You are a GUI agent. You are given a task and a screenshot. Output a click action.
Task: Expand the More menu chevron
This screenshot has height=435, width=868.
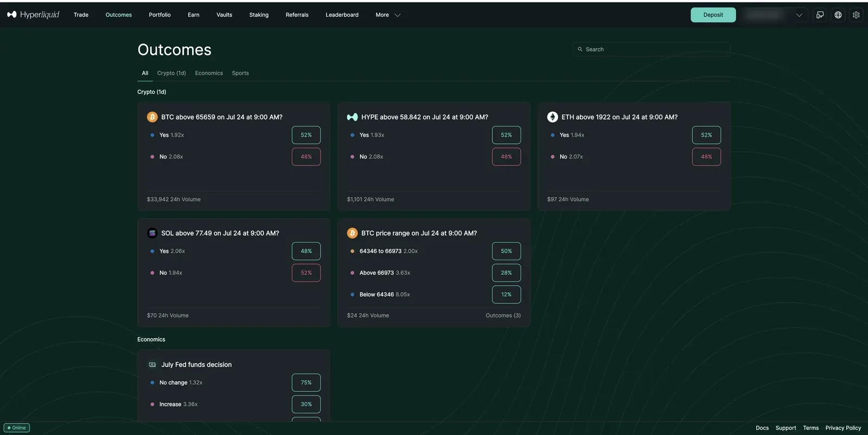pyautogui.click(x=398, y=15)
